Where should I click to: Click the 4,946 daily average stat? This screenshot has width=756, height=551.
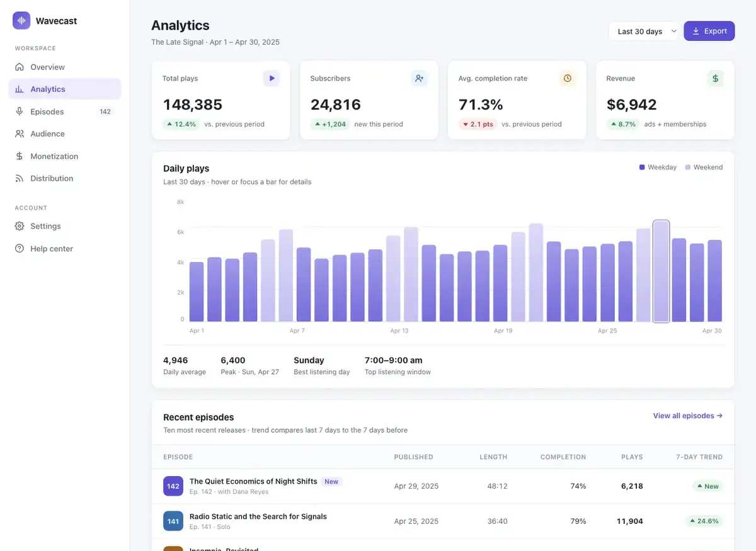[185, 366]
